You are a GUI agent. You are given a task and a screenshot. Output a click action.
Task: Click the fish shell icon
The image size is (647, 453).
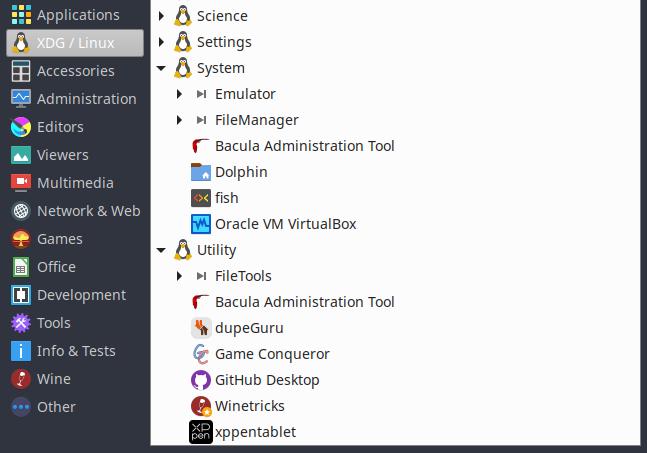click(200, 198)
